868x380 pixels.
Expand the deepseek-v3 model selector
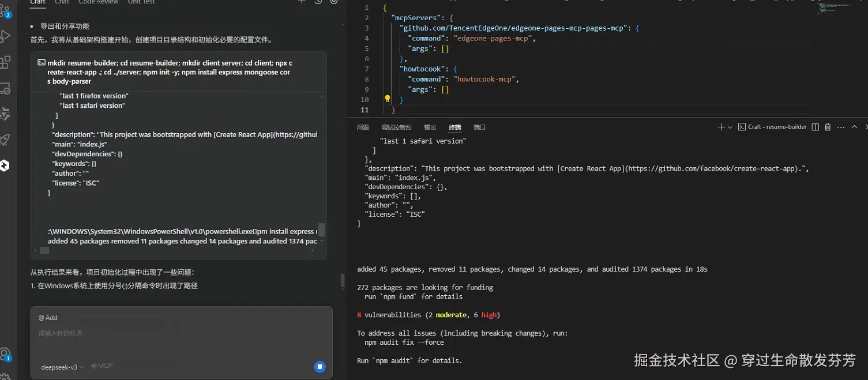pyautogui.click(x=62, y=367)
